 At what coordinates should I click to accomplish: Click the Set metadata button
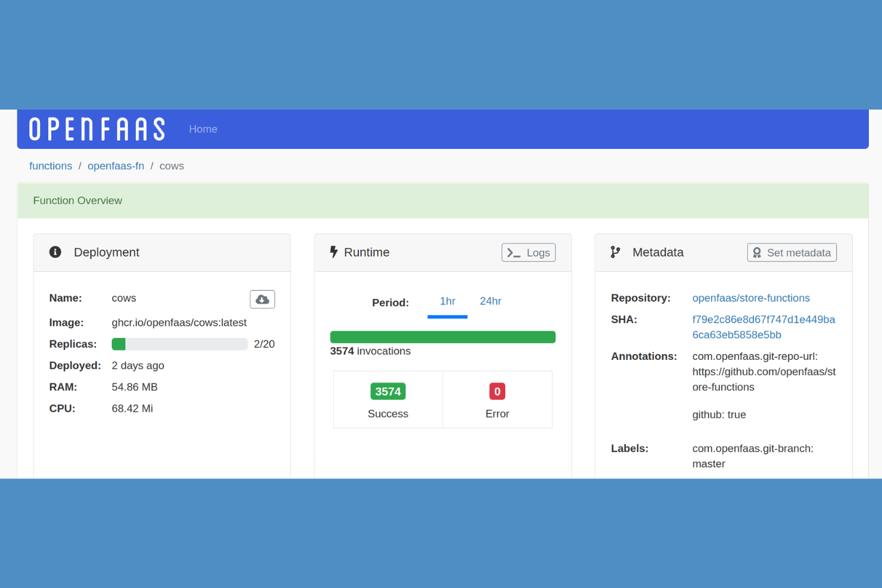click(791, 253)
